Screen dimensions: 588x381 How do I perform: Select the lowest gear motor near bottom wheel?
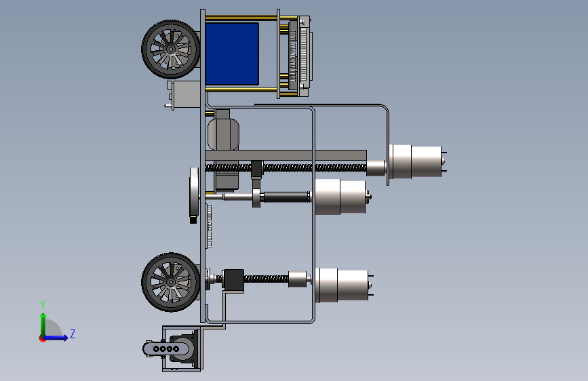click(x=344, y=285)
